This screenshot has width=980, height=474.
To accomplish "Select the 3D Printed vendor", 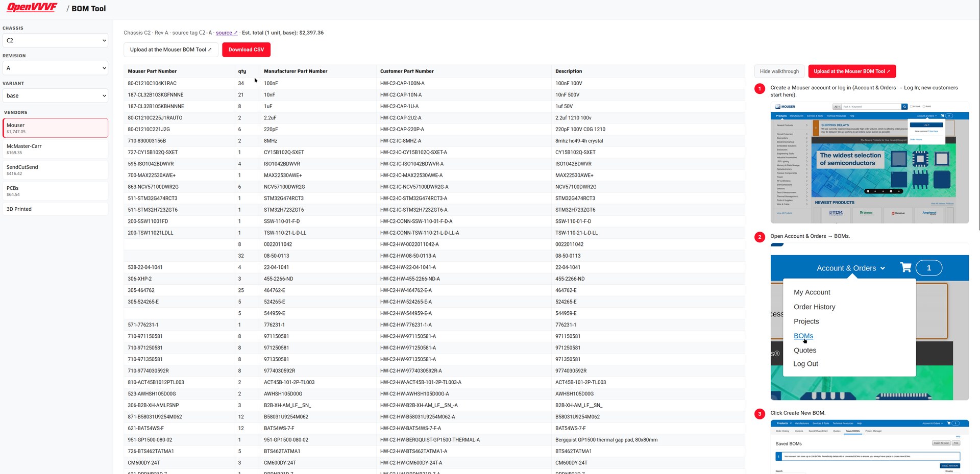I will pos(55,209).
